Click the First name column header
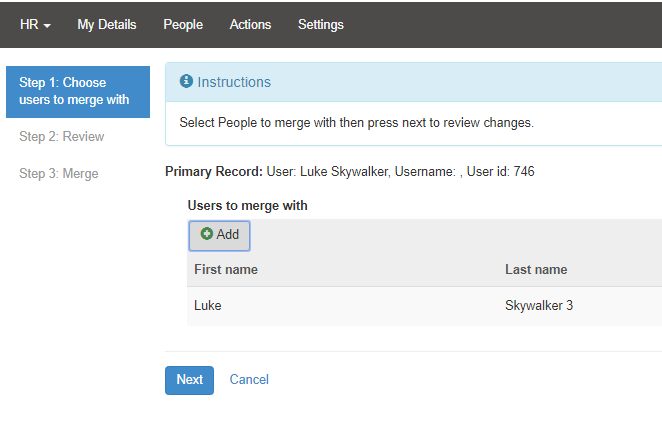Image resolution: width=662 pixels, height=421 pixels. pos(226,270)
